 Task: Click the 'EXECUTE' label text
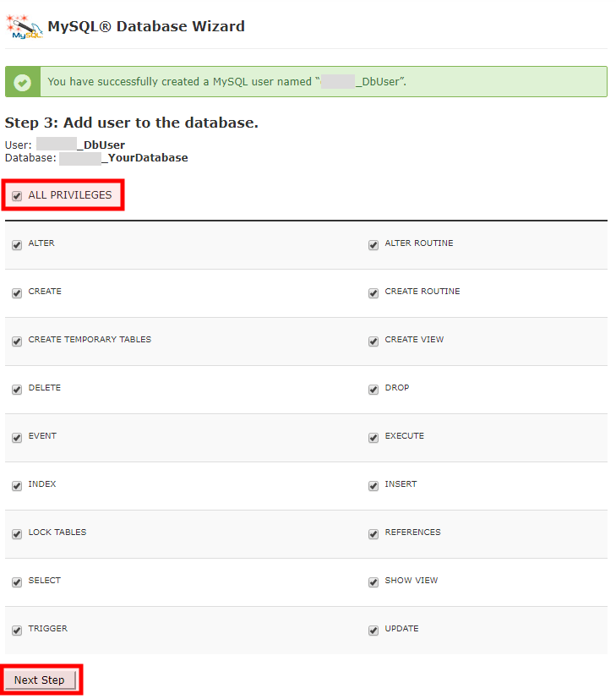pos(404,436)
